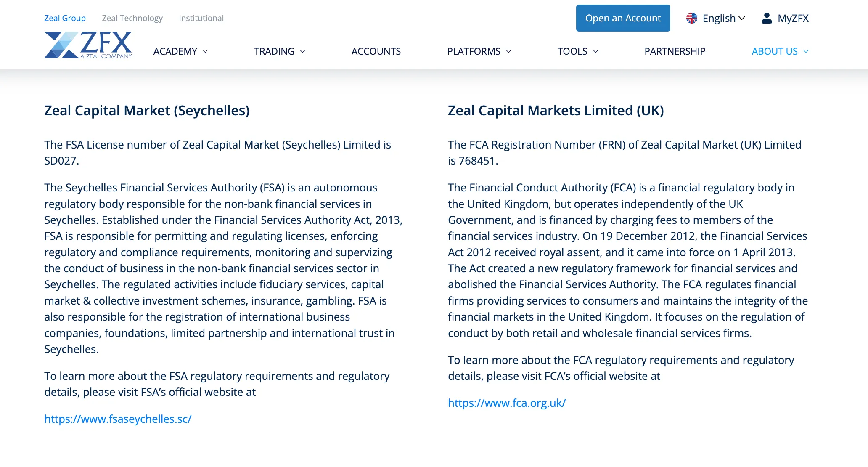Viewport: 868px width, 467px height.
Task: Visit the fca.org.uk link
Action: 507,403
